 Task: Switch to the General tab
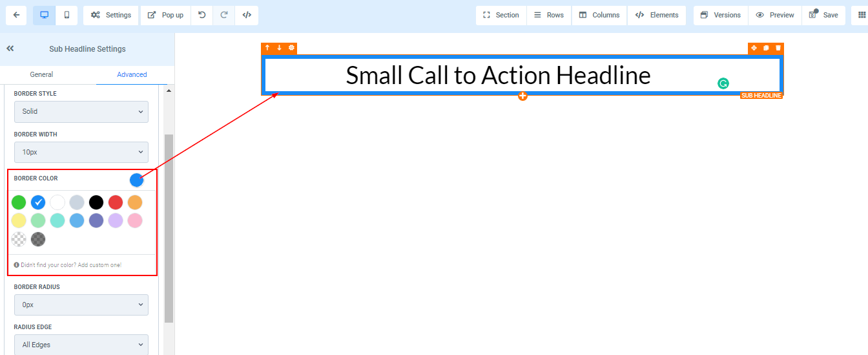[x=41, y=74]
